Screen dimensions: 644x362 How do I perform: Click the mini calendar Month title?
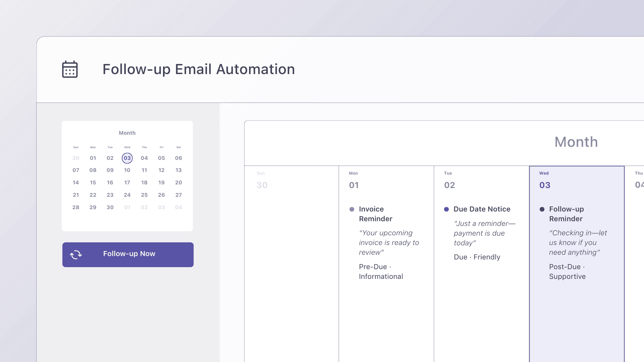(127, 133)
